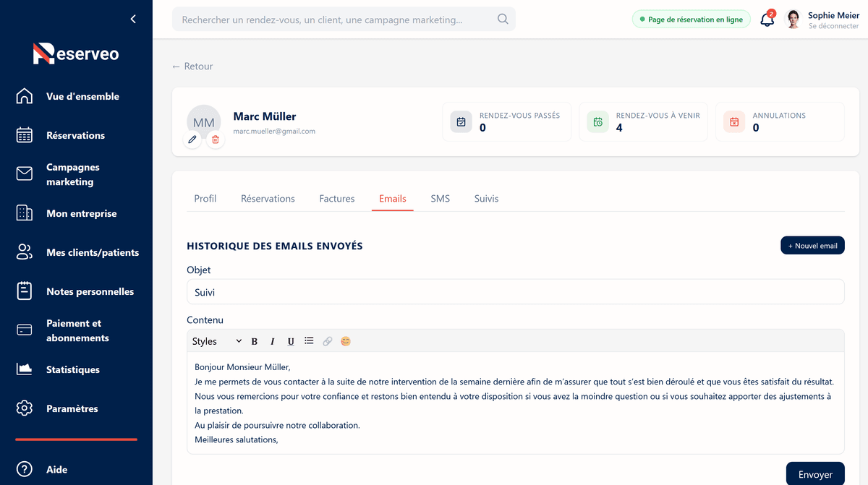
Task: Open Mes clients/patients in the sidebar
Action: click(x=93, y=252)
